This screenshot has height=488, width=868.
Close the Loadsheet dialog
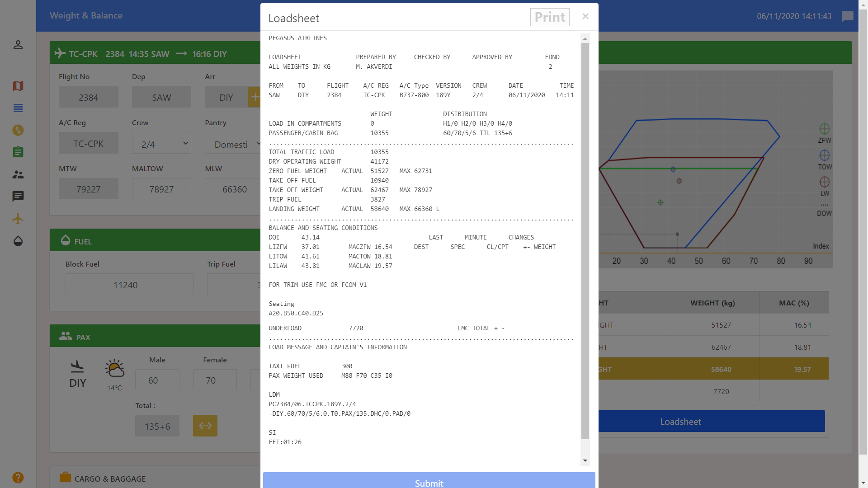(x=585, y=16)
